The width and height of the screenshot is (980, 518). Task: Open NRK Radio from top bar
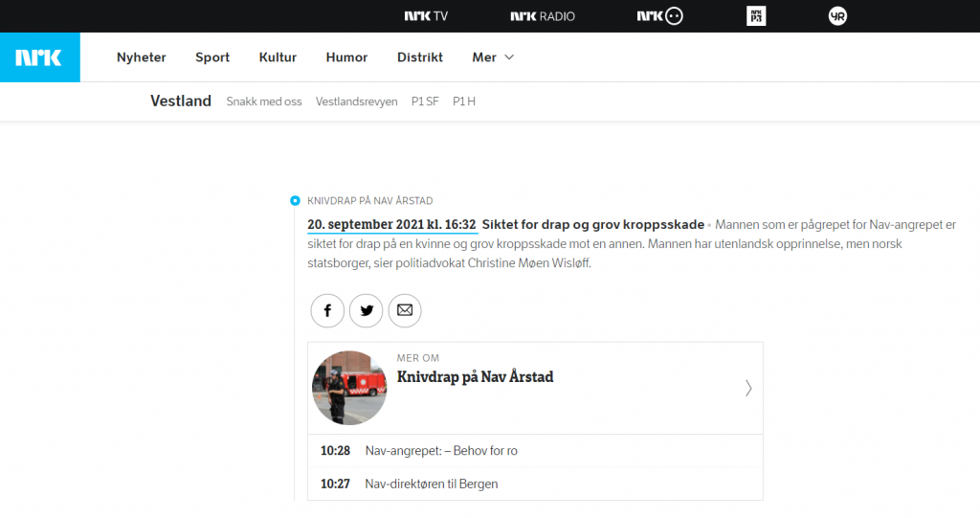541,16
